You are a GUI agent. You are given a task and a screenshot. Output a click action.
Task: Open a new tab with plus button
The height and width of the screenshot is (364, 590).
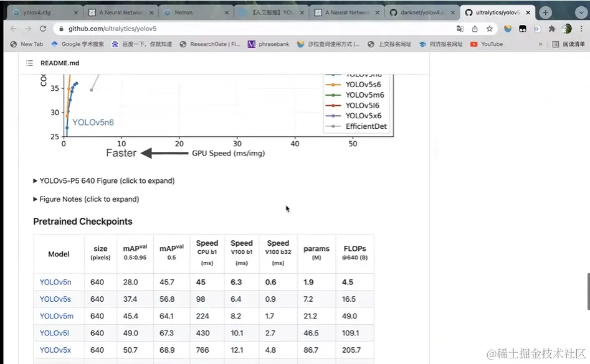coord(545,12)
